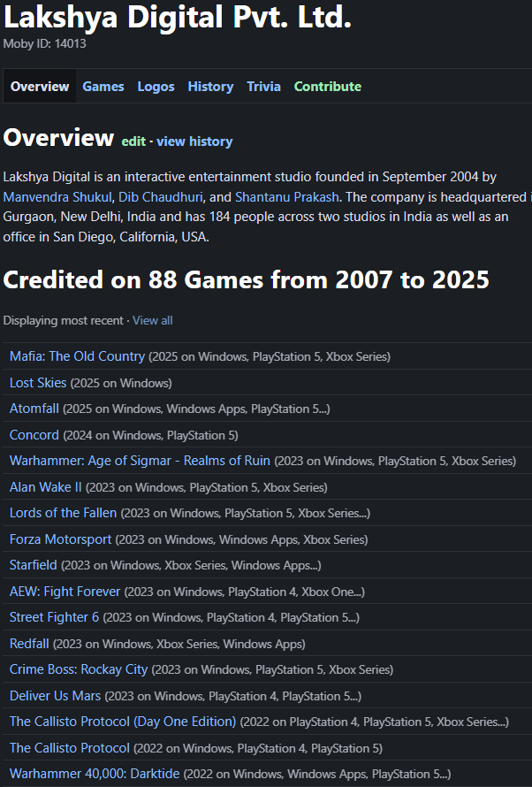Click View all games link
The image size is (532, 787).
click(x=152, y=320)
